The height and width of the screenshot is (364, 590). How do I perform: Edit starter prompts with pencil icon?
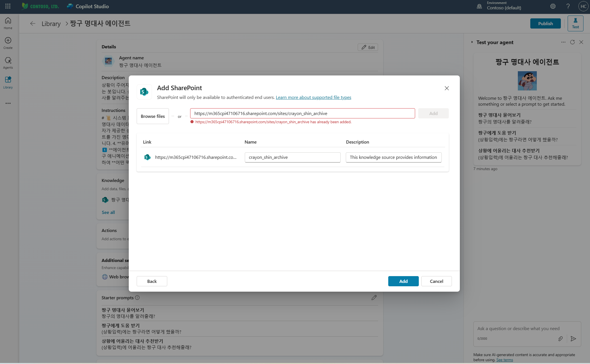(374, 298)
